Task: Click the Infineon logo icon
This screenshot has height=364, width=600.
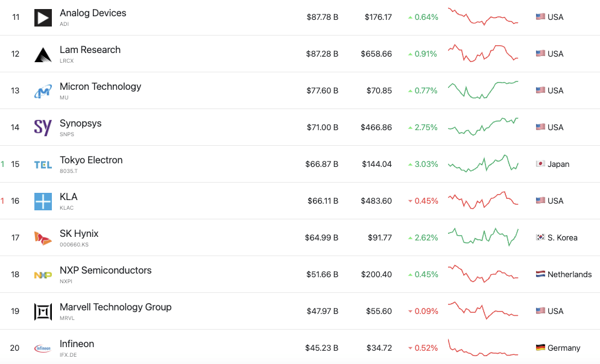Action: coord(43,348)
